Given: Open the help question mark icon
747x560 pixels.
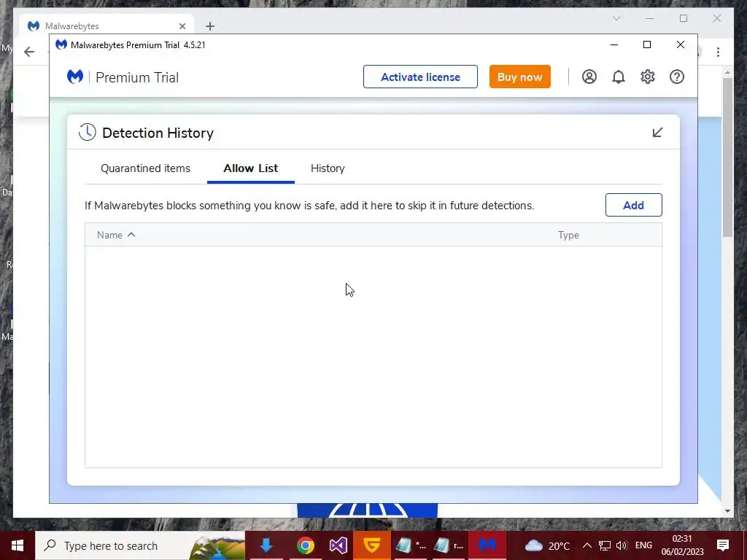Looking at the screenshot, I should 676,77.
